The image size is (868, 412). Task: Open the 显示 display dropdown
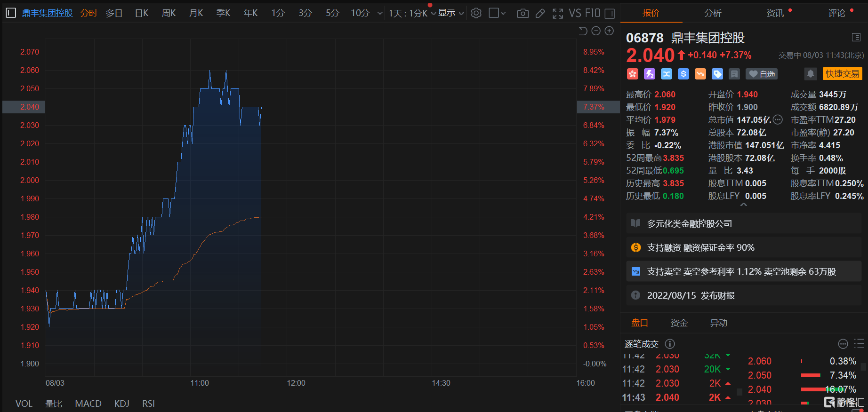click(451, 13)
